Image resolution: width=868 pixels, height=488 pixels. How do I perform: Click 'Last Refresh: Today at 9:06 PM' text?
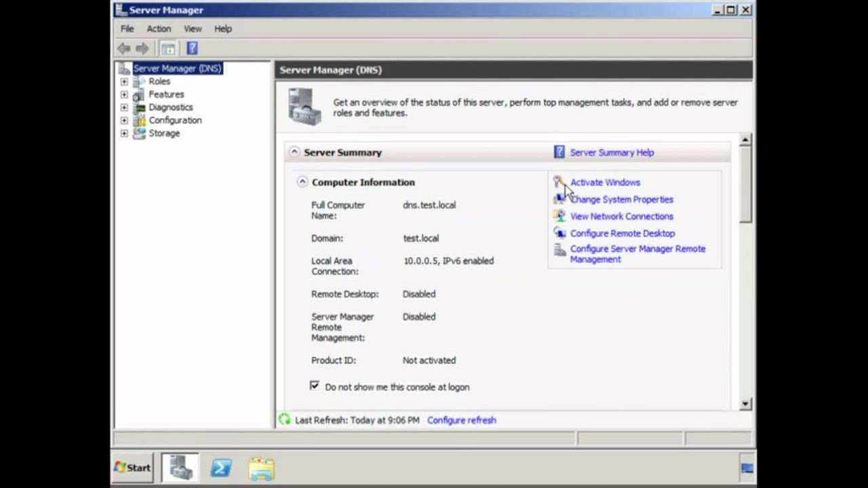[x=357, y=420]
